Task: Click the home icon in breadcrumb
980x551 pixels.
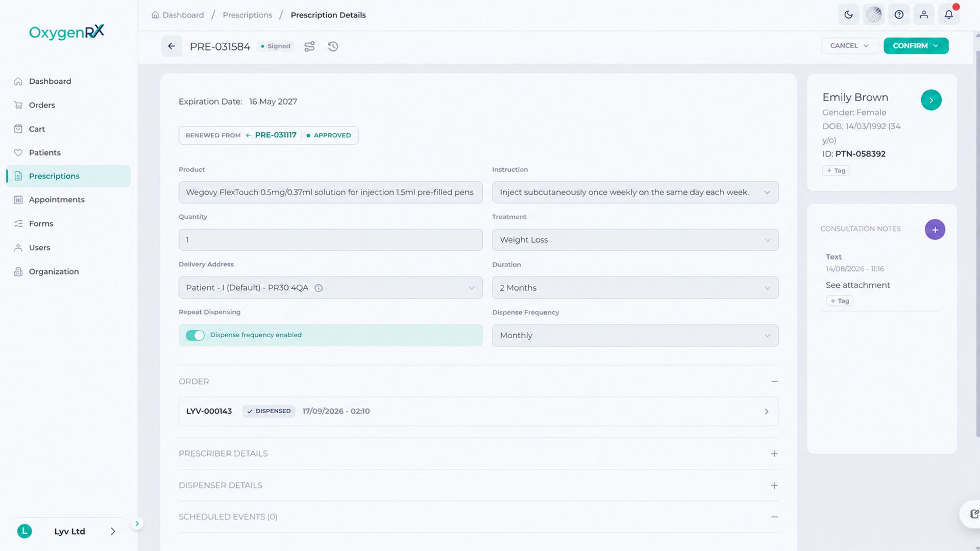Action: [155, 15]
